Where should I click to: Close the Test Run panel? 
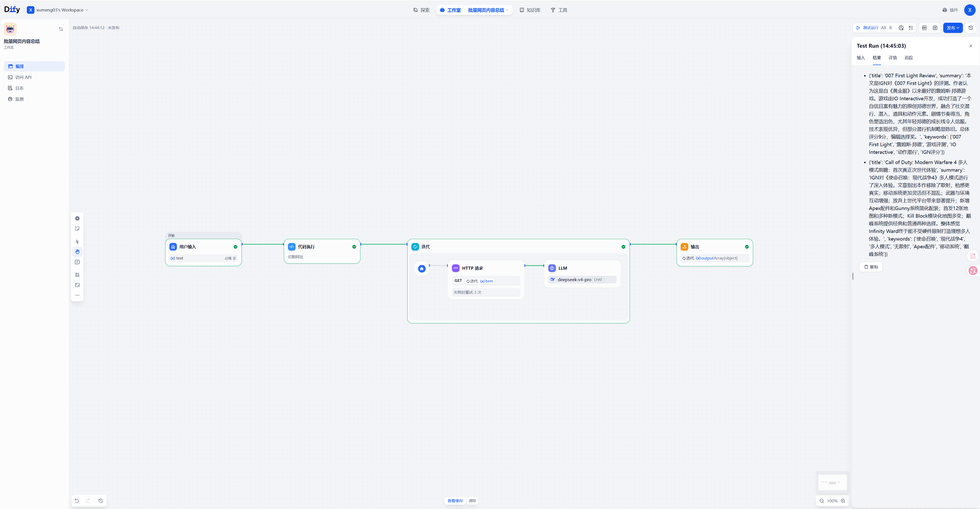pos(971,46)
